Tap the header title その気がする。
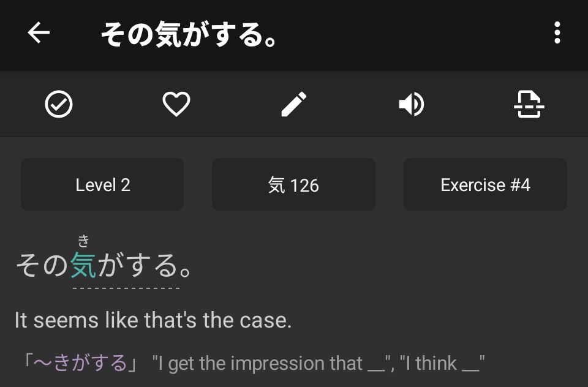588x387 pixels. (190, 34)
